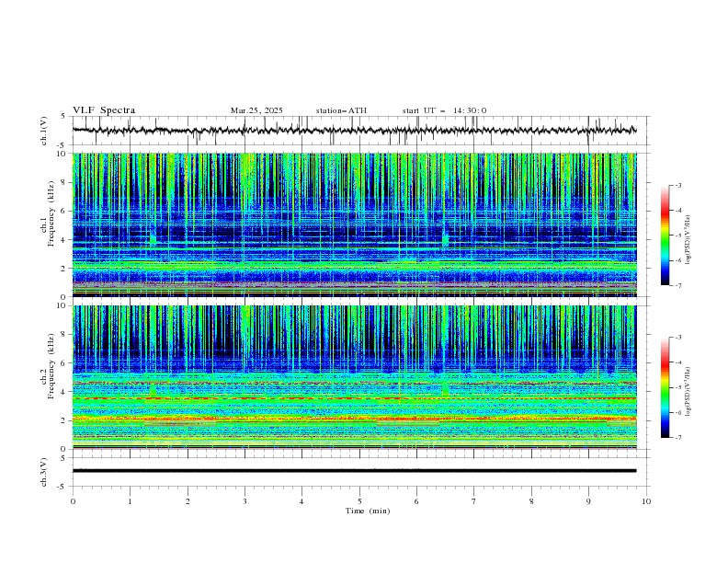Click the ch.2 "Frequency (kHz)" axis label
This screenshot has height=563, width=728.
(x=51, y=366)
